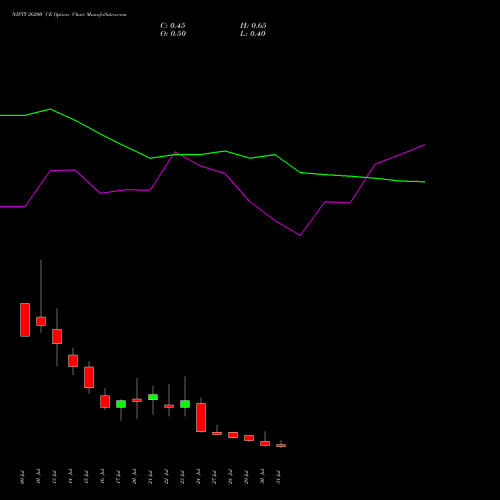Select the close value C: 0.45
500x500 pixels.
point(173,26)
